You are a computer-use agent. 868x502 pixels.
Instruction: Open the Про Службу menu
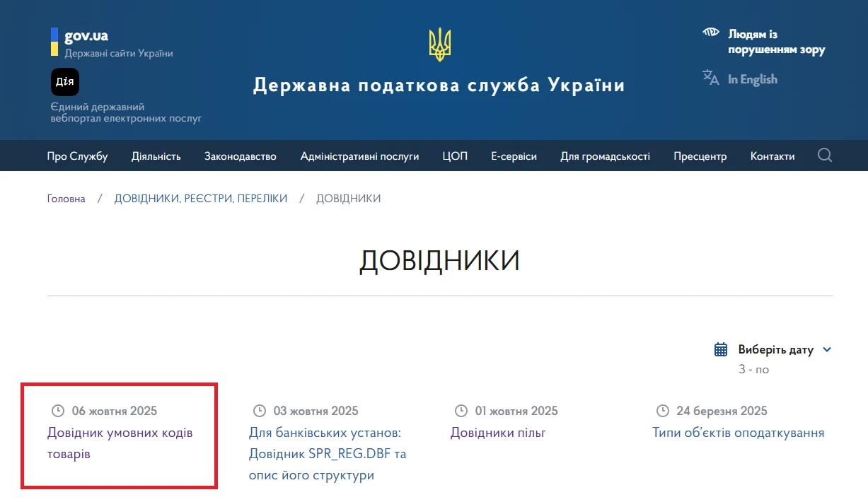tap(77, 156)
